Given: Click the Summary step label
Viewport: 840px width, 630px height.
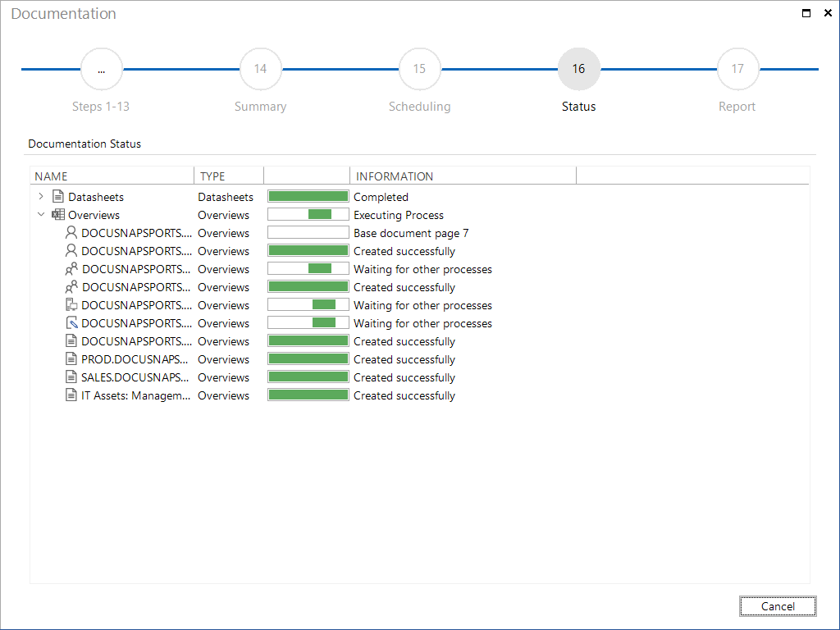Looking at the screenshot, I should tap(260, 107).
